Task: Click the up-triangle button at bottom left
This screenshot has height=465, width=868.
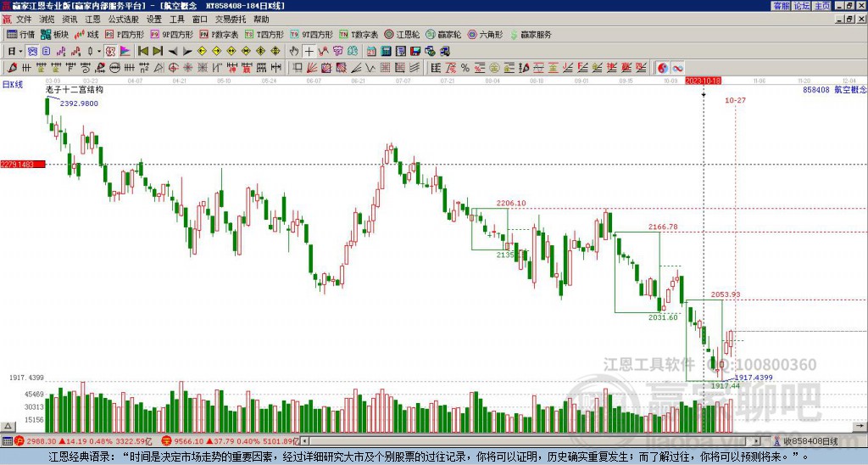Action: point(8,426)
